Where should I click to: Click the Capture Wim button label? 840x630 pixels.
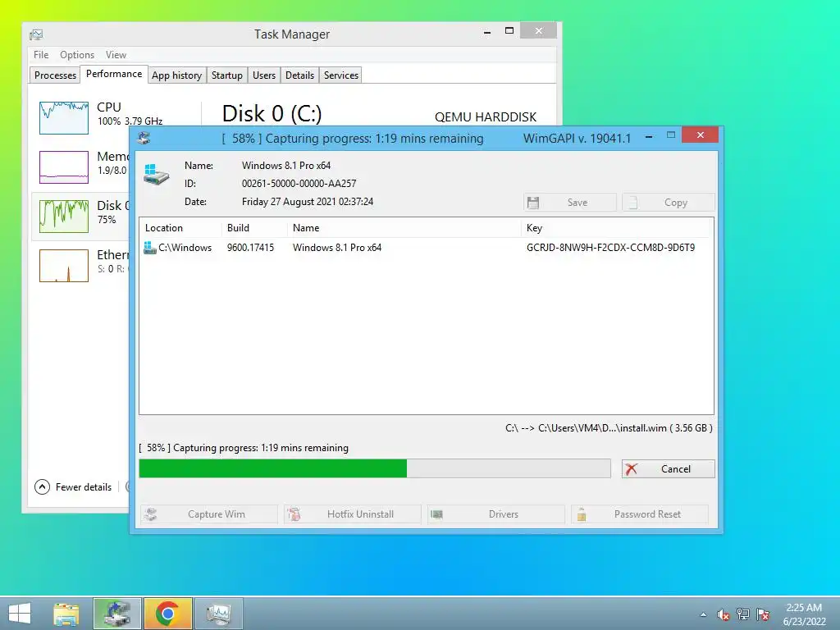click(x=217, y=514)
